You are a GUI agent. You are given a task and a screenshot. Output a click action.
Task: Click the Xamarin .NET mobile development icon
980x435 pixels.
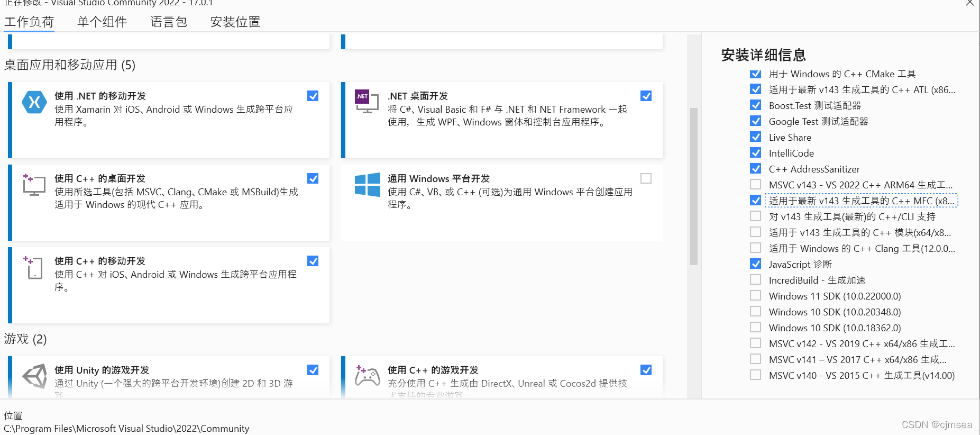tap(34, 102)
